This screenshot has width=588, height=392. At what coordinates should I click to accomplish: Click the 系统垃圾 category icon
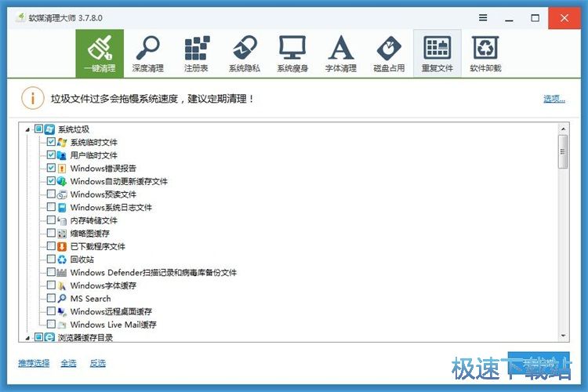(x=49, y=129)
